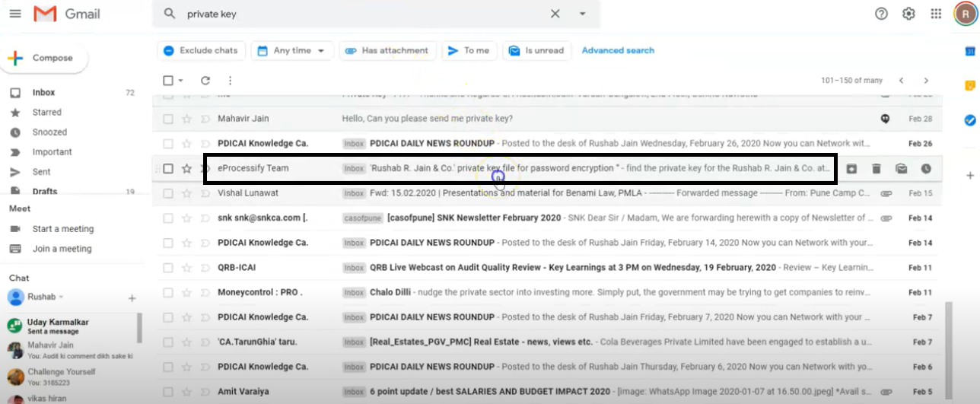Screen dimensions: 980x404
Task: Snooze the eProcessify Team email
Action: tap(926, 168)
